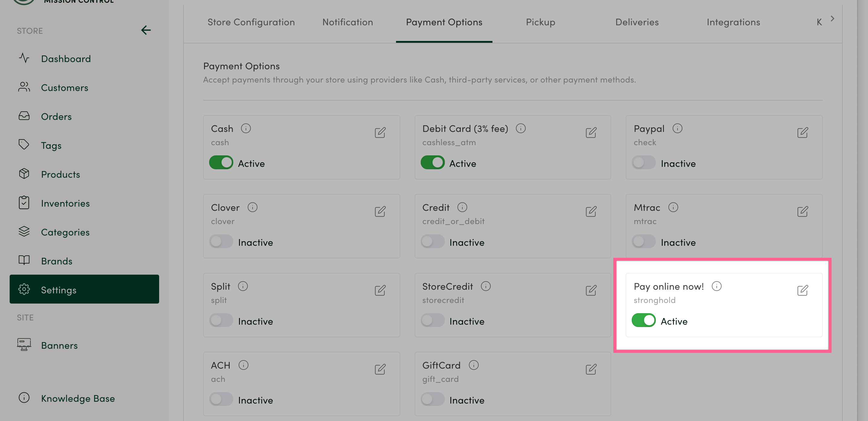Image resolution: width=868 pixels, height=421 pixels.
Task: Click the info icon next to Clover
Action: point(252,207)
